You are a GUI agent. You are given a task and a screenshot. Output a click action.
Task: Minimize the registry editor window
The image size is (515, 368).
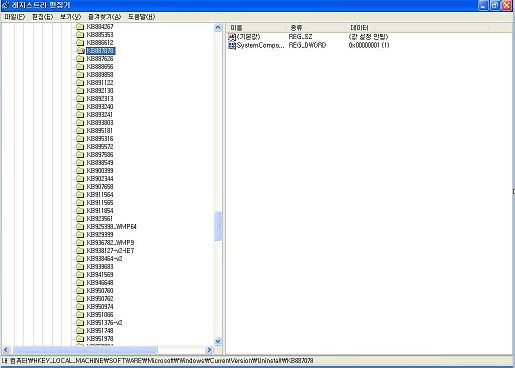[x=483, y=5]
